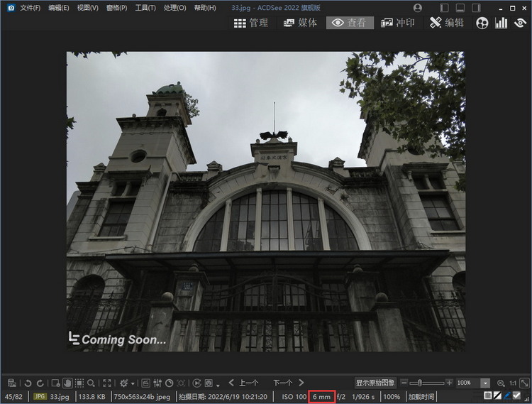This screenshot has height=404, width=532.
Task: Rotate the image right
Action: 40,383
